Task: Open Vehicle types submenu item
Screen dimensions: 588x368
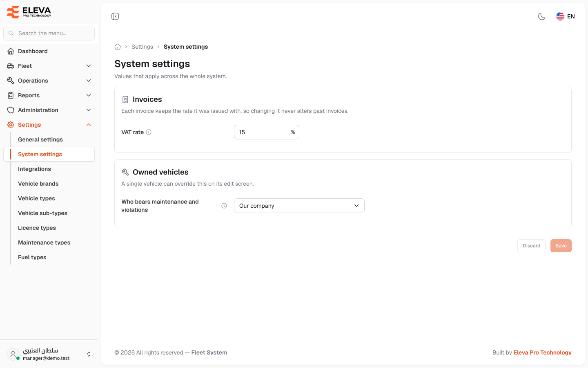Action: 49,198
